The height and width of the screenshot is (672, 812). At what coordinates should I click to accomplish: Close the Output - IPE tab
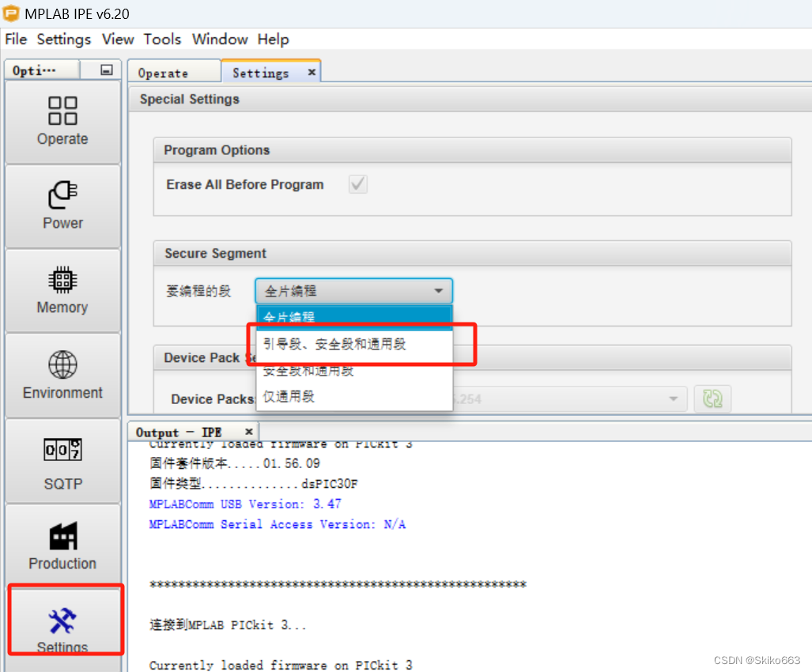[248, 431]
